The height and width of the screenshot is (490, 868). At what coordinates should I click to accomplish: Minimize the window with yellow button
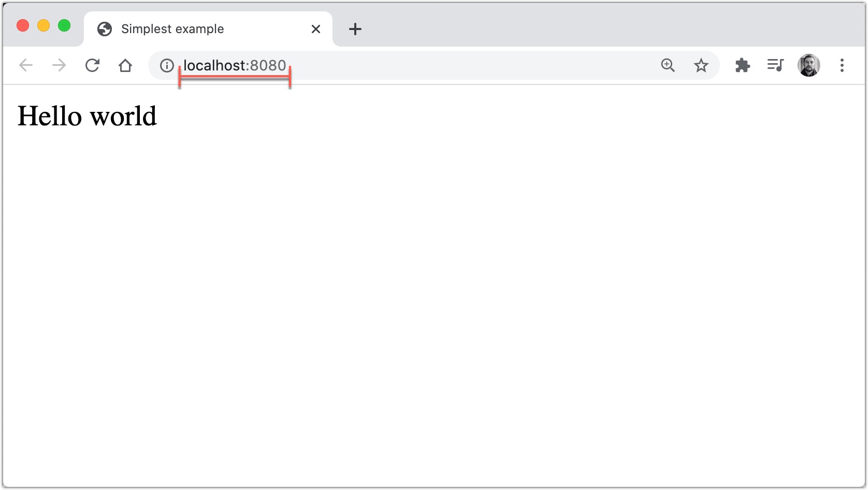pyautogui.click(x=44, y=25)
